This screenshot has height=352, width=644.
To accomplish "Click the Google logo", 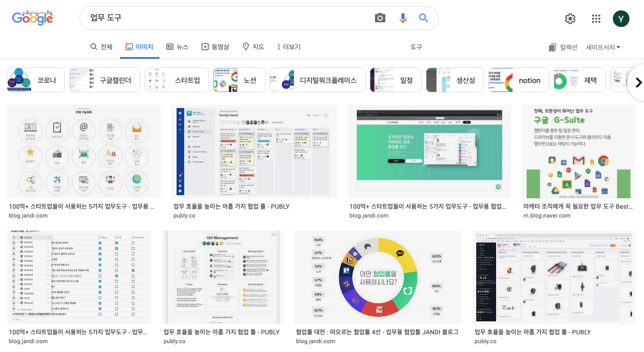I will coord(32,18).
